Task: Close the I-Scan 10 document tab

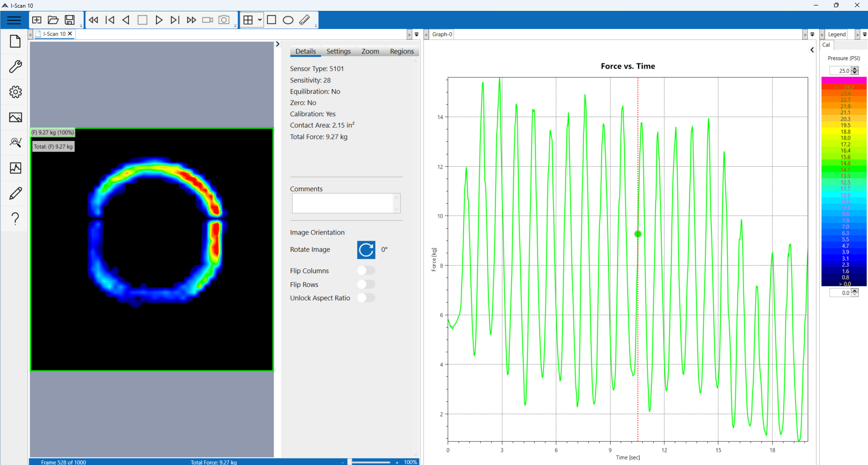Action: (x=70, y=34)
